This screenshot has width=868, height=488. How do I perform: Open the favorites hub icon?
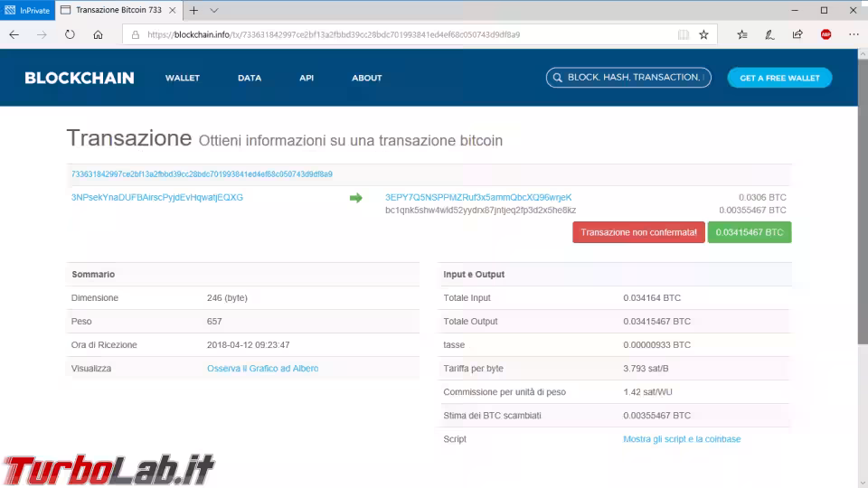(742, 34)
